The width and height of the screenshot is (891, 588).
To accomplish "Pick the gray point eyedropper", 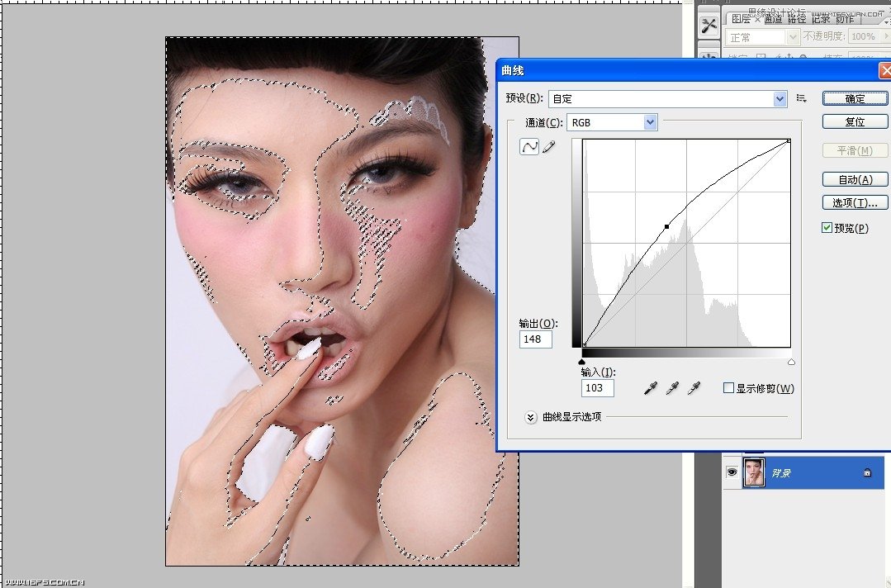I will pyautogui.click(x=672, y=388).
